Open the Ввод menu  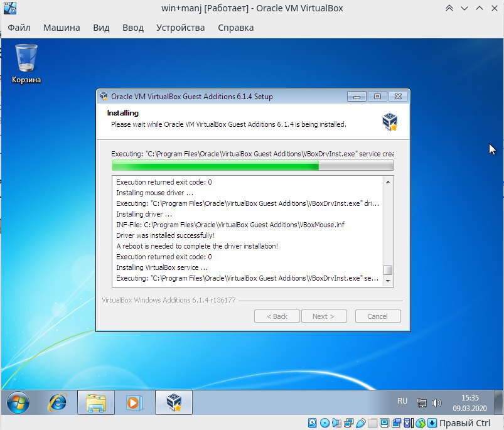pyautogui.click(x=133, y=28)
